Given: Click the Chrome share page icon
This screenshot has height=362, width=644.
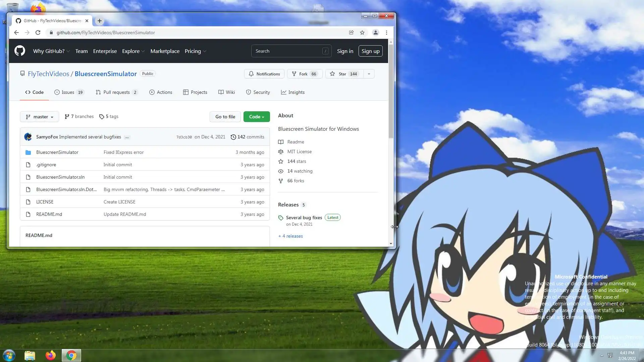Looking at the screenshot, I should (x=351, y=33).
